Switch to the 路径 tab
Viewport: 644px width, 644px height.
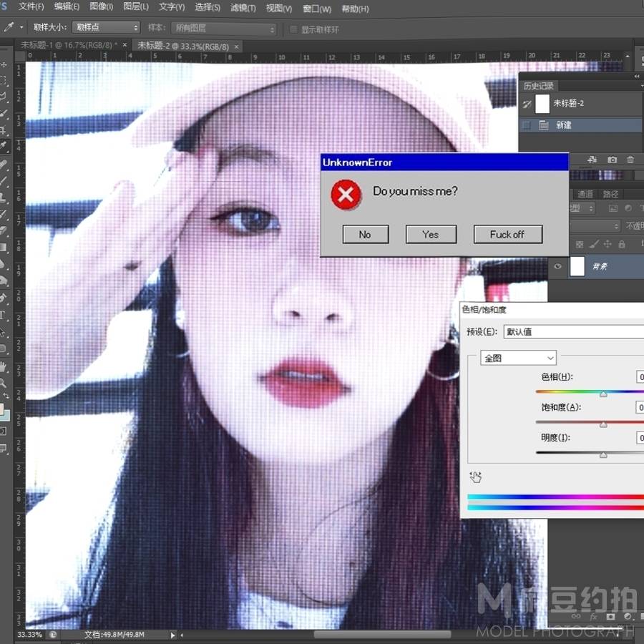click(610, 194)
